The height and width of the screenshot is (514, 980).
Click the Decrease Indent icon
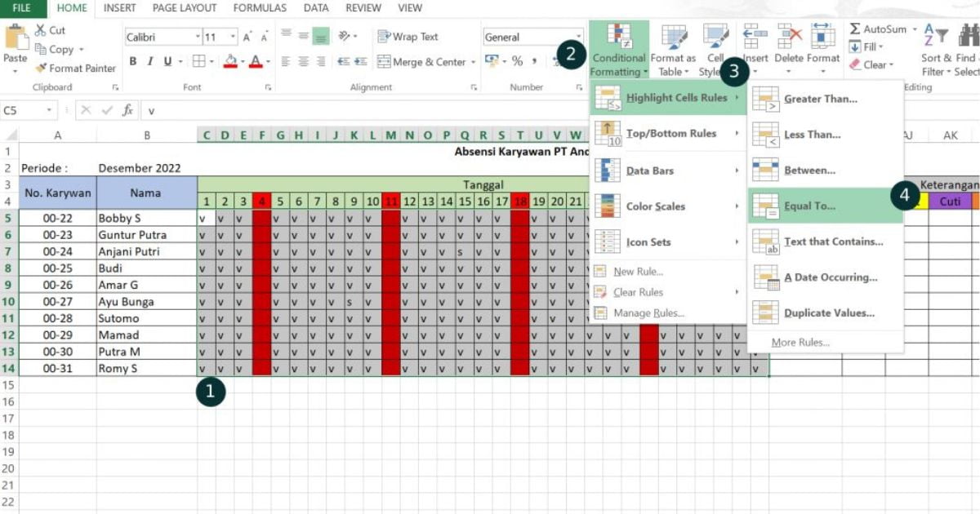point(344,62)
